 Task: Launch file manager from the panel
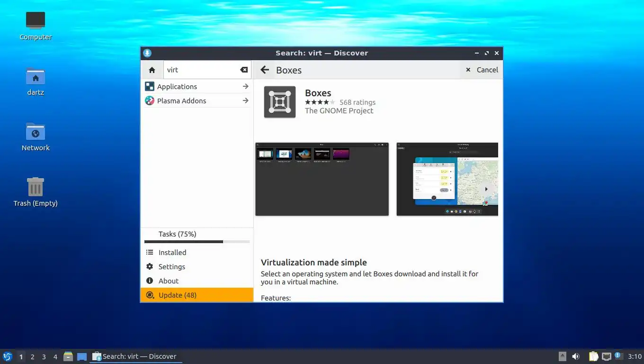point(68,356)
